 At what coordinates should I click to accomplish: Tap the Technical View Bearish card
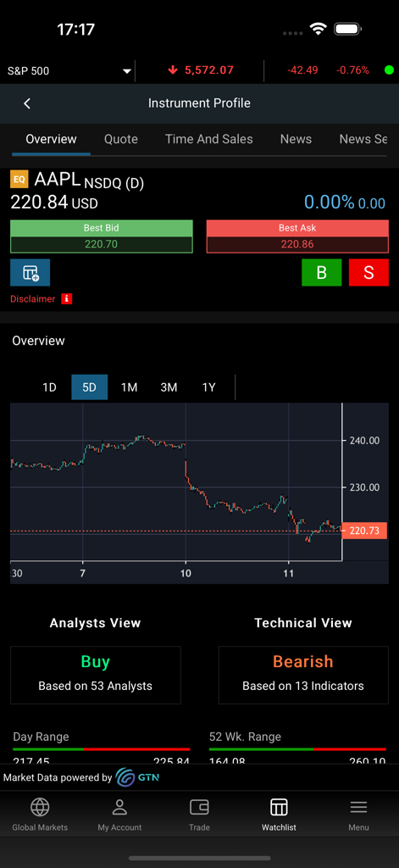pos(303,675)
